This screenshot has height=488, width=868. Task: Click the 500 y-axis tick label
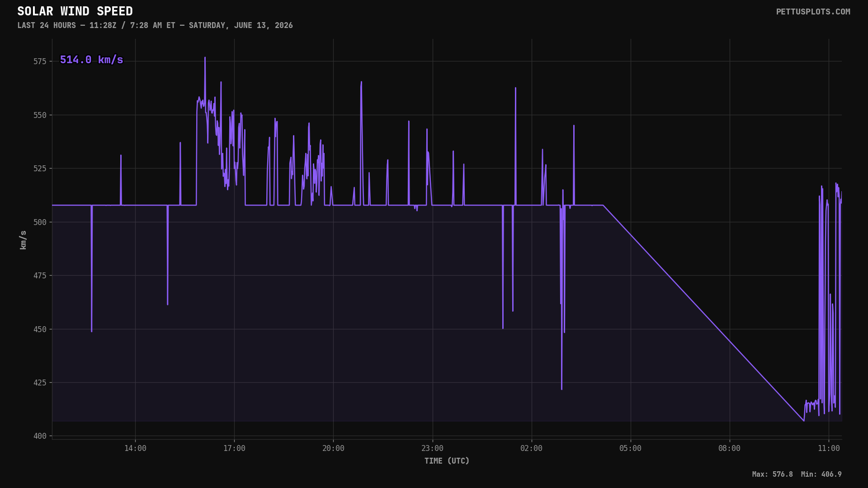[x=40, y=222]
